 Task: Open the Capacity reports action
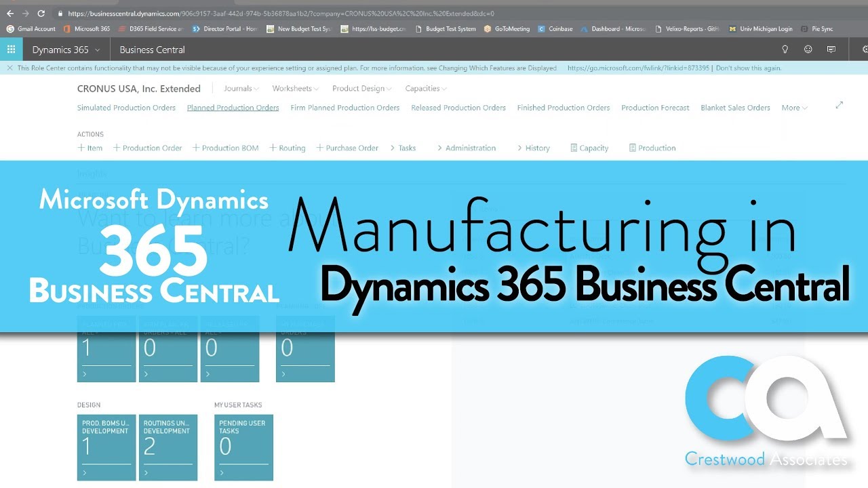point(589,148)
